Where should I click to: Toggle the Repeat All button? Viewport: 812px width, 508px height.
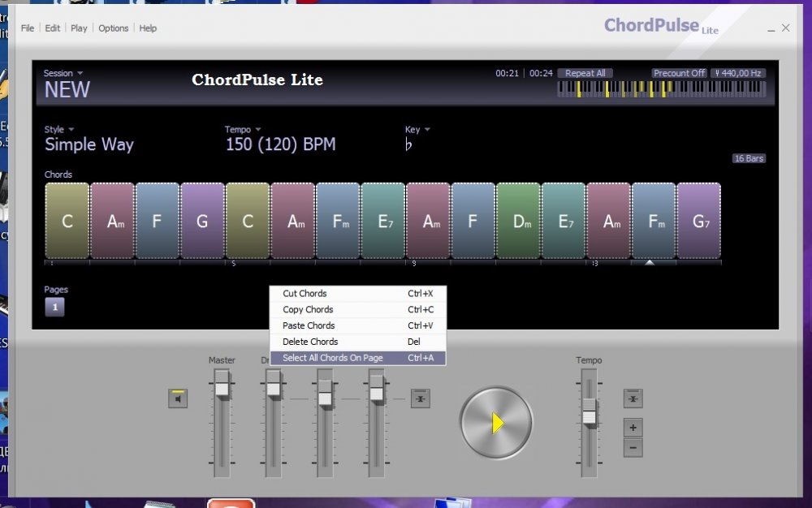(x=585, y=73)
